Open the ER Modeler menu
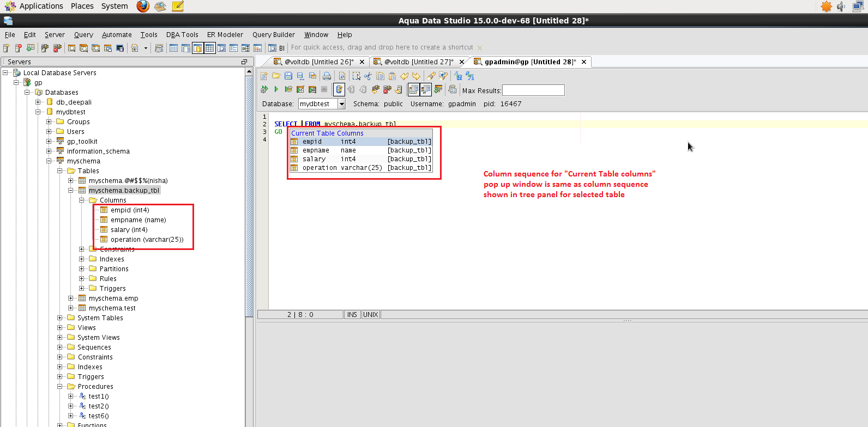Image resolution: width=868 pixels, height=427 pixels. (225, 34)
